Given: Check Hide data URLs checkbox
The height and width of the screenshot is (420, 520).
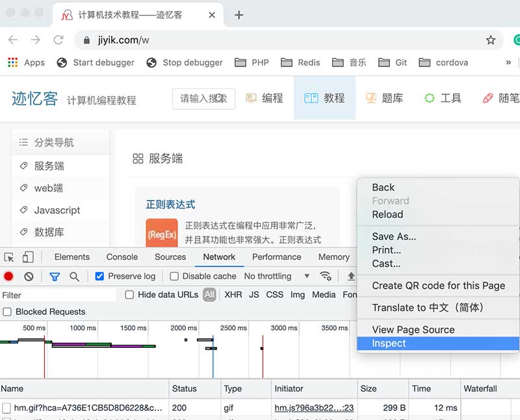Looking at the screenshot, I should click(x=129, y=295).
